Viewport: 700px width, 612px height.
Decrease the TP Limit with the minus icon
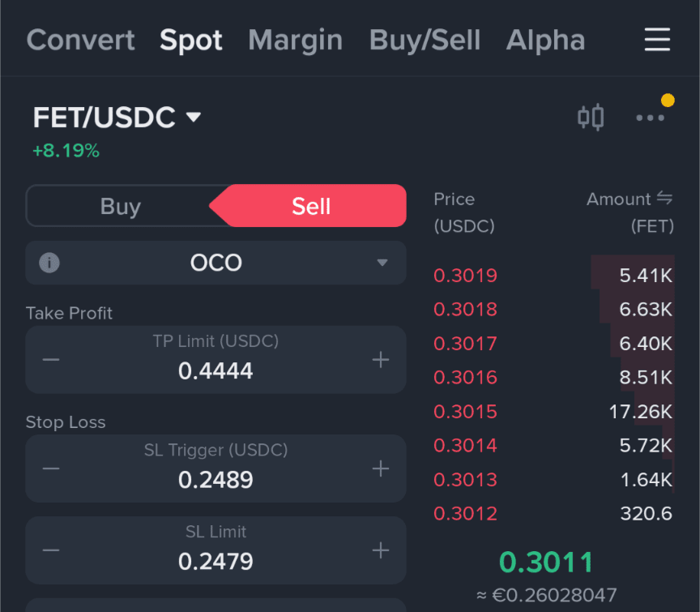coord(51,360)
